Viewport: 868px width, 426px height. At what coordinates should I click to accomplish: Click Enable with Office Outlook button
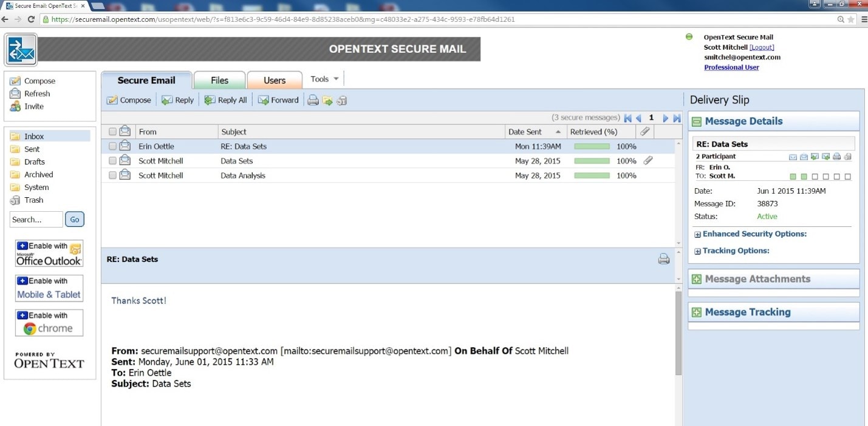click(49, 254)
